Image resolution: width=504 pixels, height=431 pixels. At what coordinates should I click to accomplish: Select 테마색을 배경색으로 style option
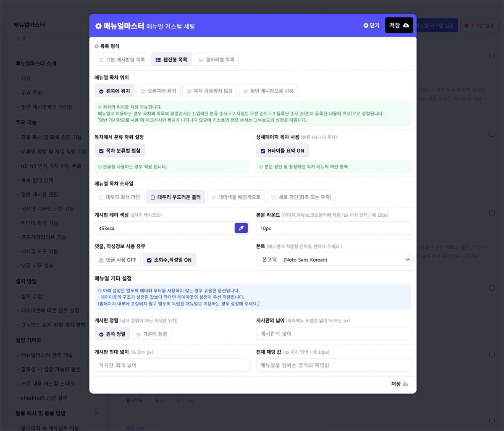point(236,197)
